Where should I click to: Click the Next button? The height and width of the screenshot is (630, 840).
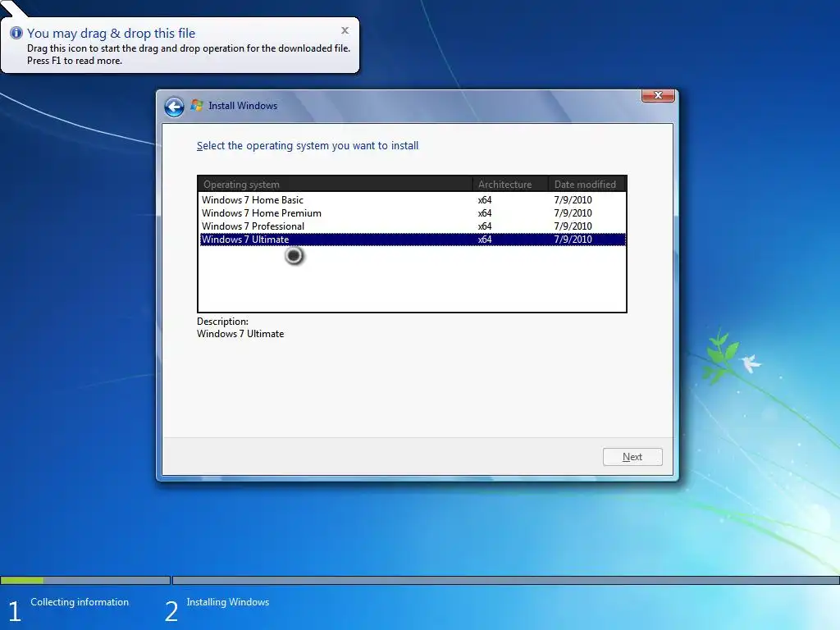(632, 456)
